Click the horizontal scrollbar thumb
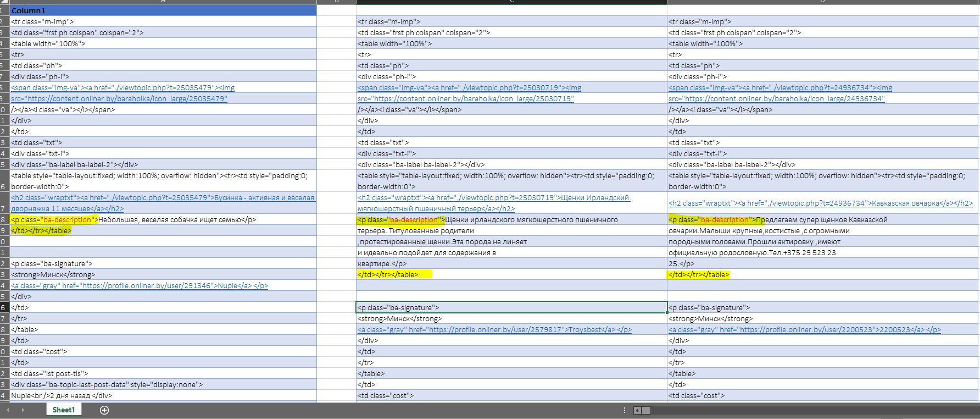The image size is (980, 419). pos(646,410)
